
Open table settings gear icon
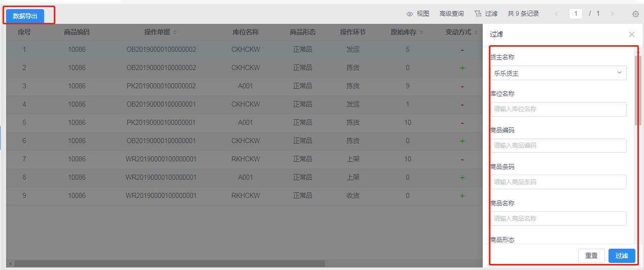(635, 14)
